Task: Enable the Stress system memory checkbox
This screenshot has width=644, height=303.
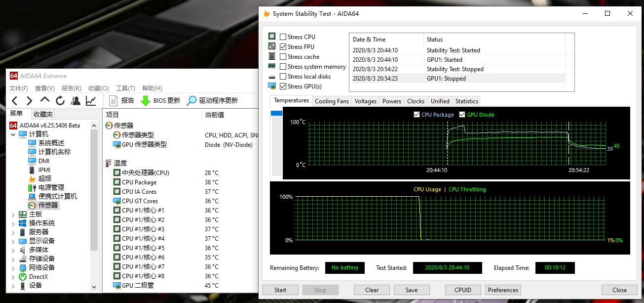Action: tap(283, 66)
